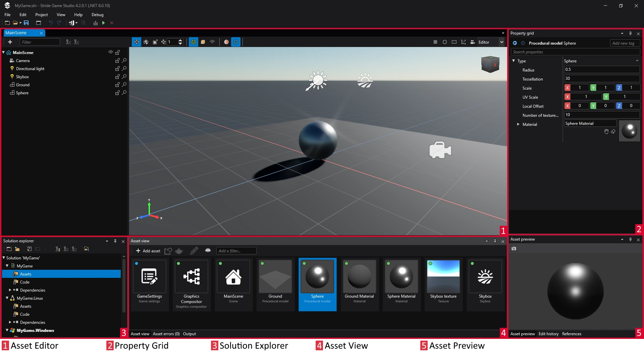This screenshot has width=644, height=352.
Task: Open the Project menu
Action: tap(41, 15)
